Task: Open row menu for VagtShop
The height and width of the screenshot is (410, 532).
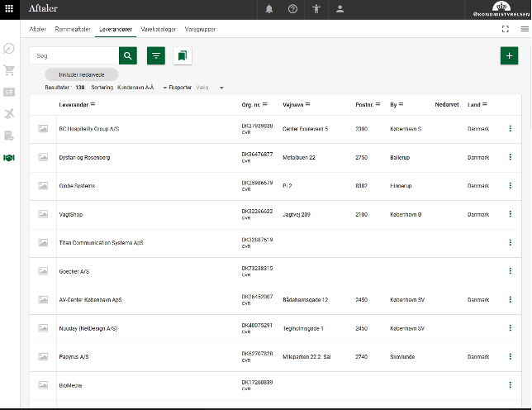Action: (510, 214)
